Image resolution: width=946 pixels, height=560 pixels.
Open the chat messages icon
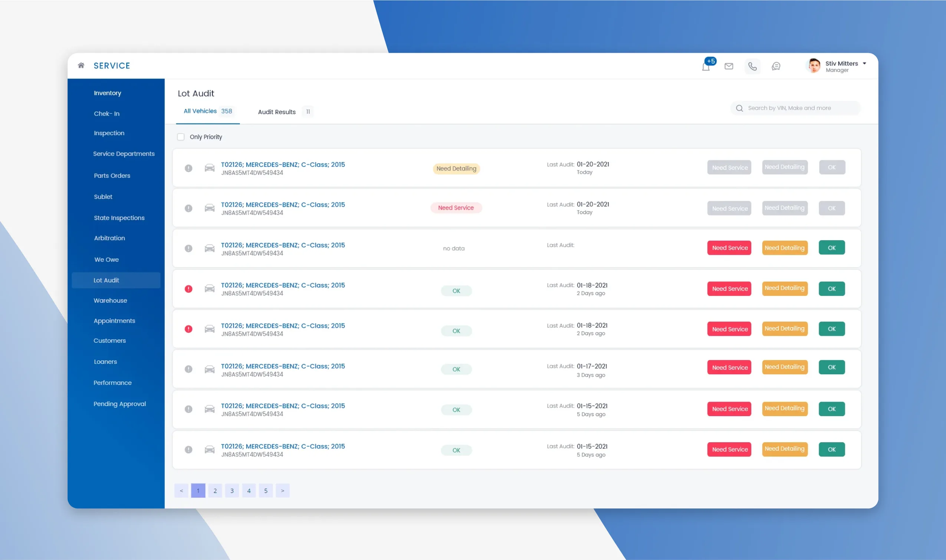(x=776, y=66)
